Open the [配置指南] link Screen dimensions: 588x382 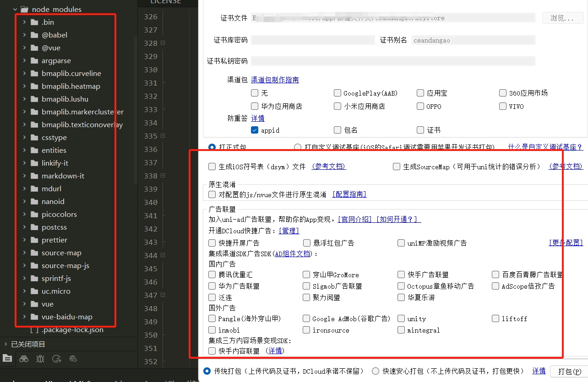click(349, 194)
